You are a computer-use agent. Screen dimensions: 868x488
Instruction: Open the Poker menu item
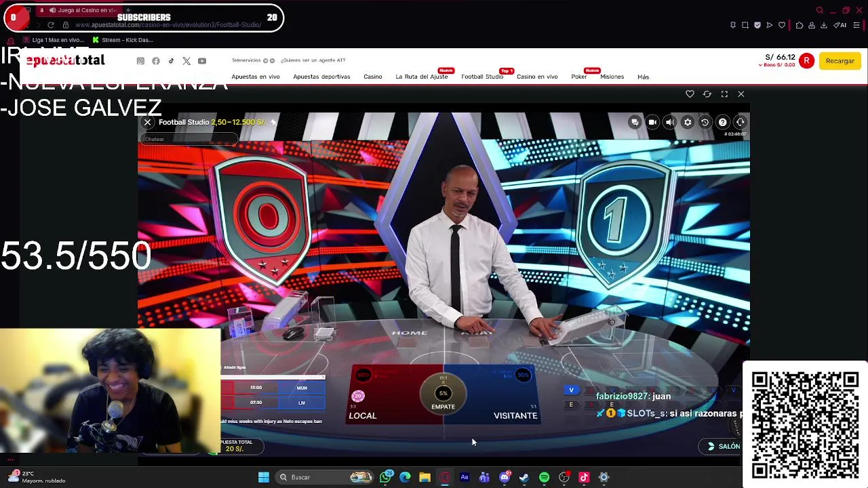tap(579, 77)
